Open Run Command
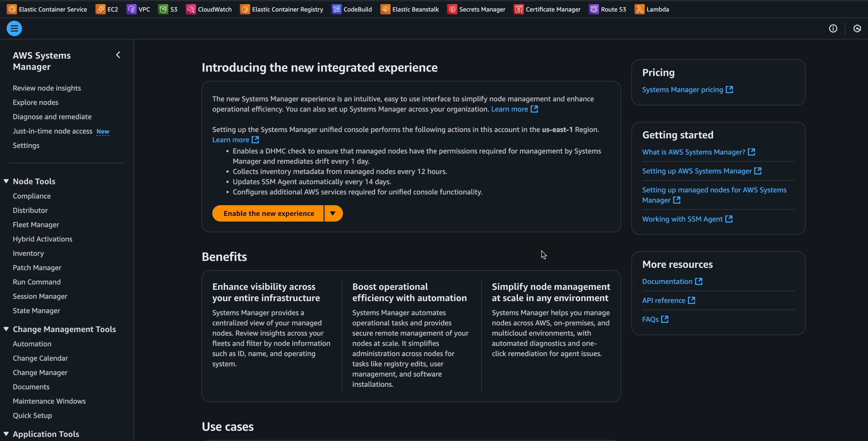 pos(37,282)
